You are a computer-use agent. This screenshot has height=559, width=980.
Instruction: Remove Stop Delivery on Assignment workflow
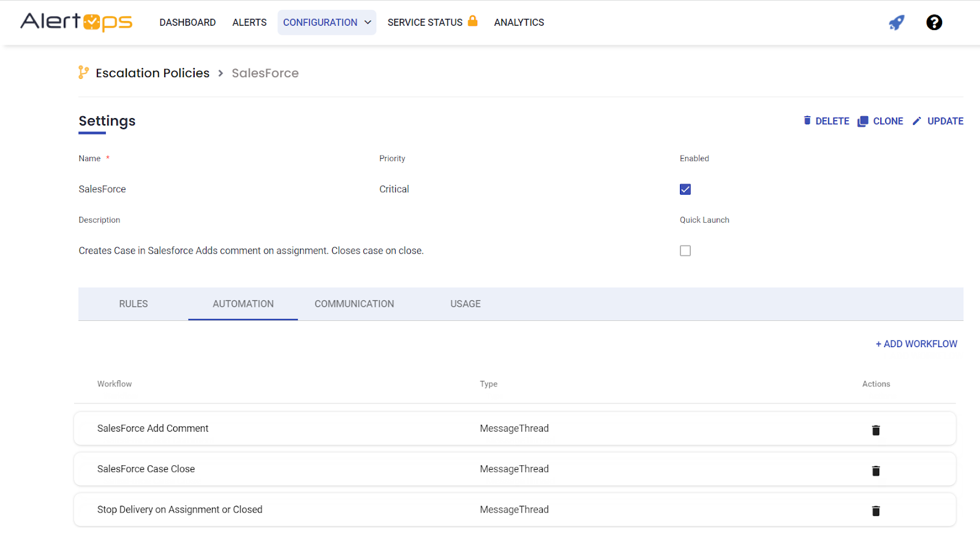point(875,511)
